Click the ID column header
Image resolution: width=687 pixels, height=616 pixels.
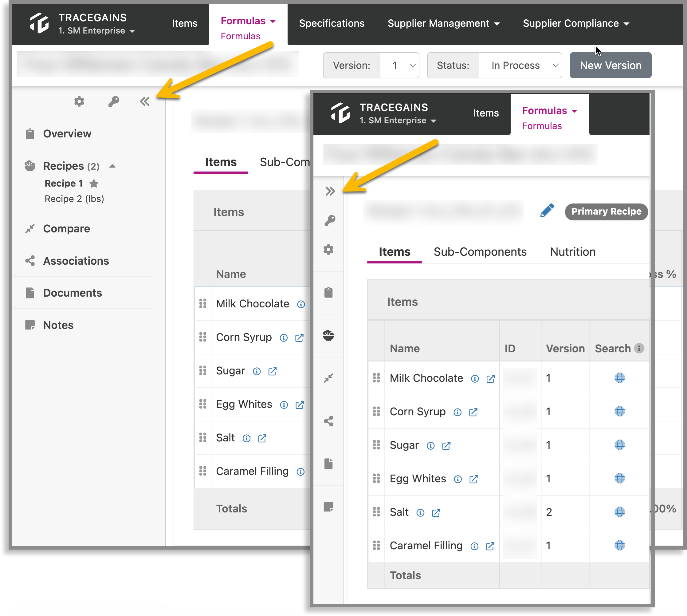click(510, 348)
